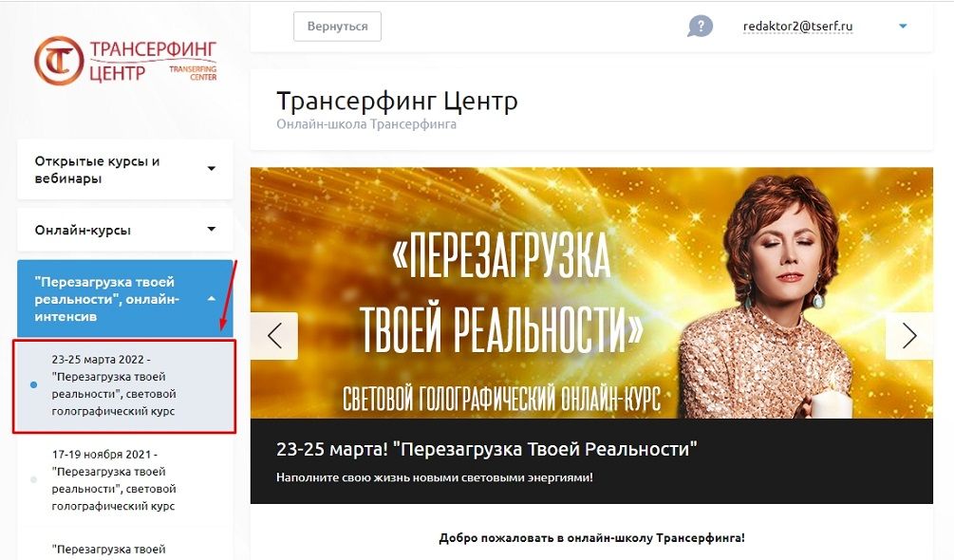This screenshot has width=954, height=560.
Task: Click the Вернуться button
Action: point(337,27)
